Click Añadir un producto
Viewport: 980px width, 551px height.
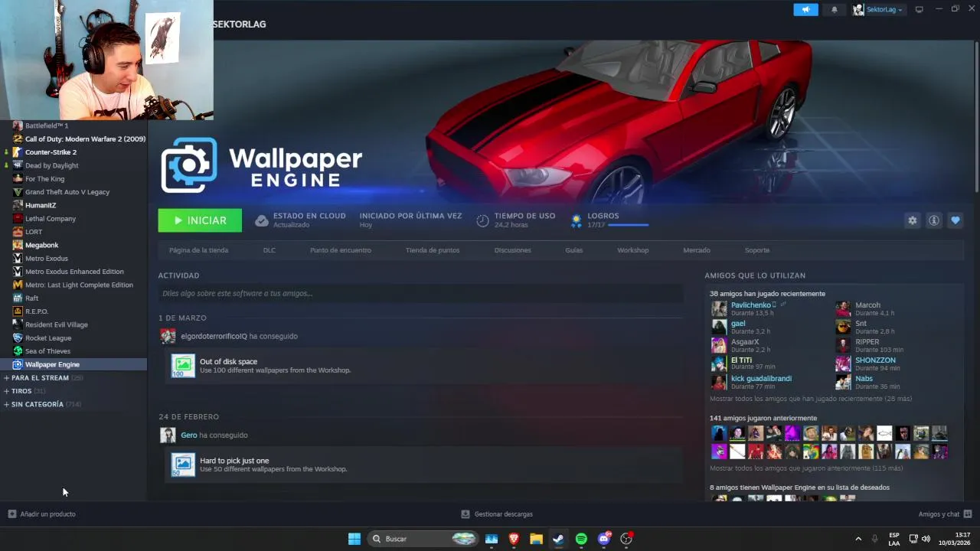click(x=42, y=514)
